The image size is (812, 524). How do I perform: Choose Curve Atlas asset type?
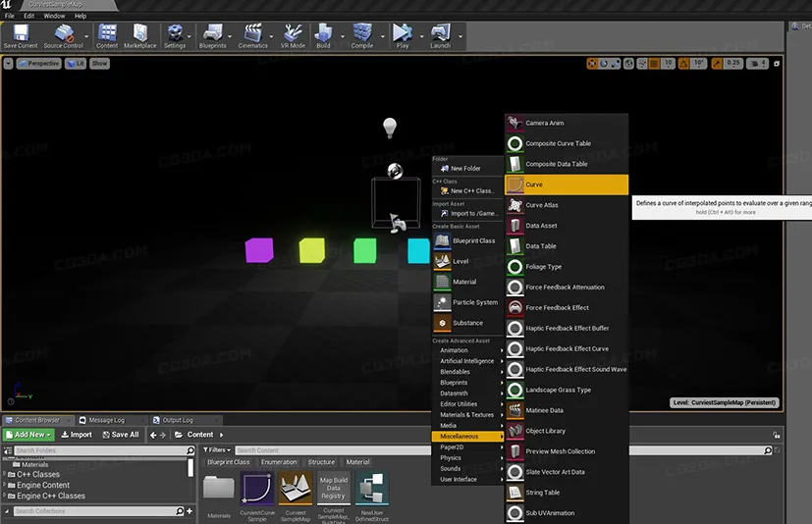[x=567, y=205]
